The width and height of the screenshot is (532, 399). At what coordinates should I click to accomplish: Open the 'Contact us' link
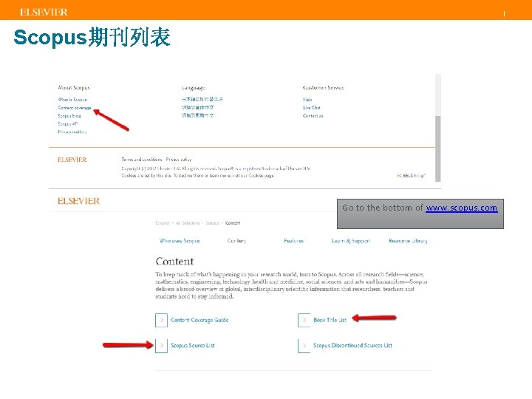coord(313,116)
